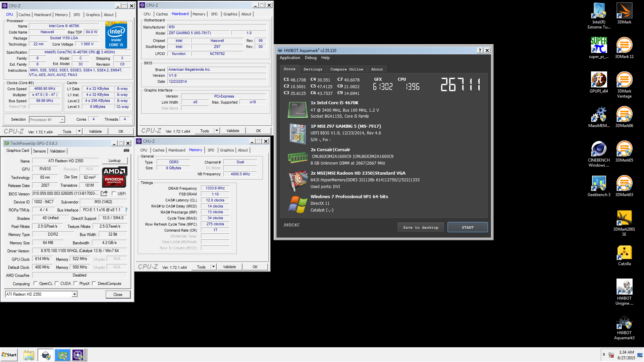Viewport: 644px width, 362px height.
Task: Click BIOS Version field in GPU-Z
Action: point(66,193)
